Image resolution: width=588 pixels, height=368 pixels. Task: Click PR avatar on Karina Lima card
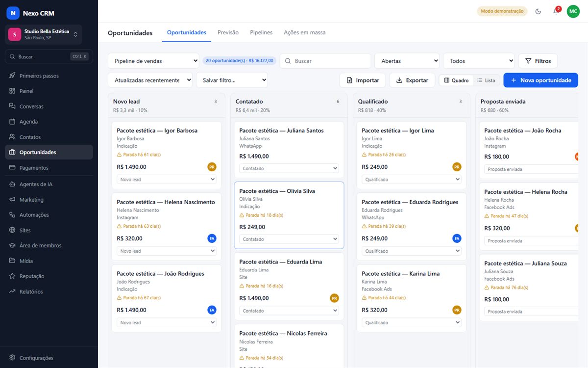(457, 310)
